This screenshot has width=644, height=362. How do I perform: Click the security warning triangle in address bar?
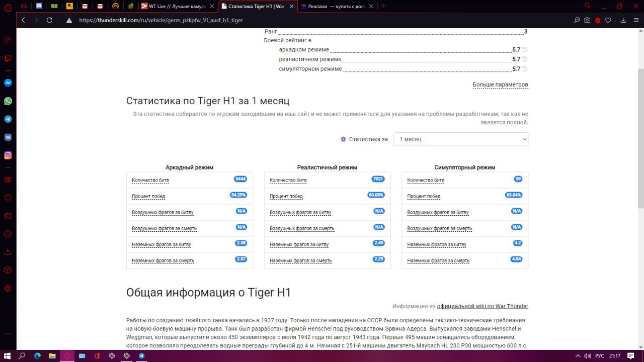69,21
